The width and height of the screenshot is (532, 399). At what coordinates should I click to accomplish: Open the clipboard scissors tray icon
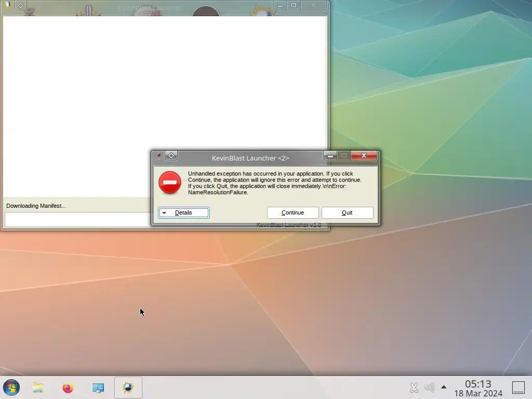tap(414, 388)
